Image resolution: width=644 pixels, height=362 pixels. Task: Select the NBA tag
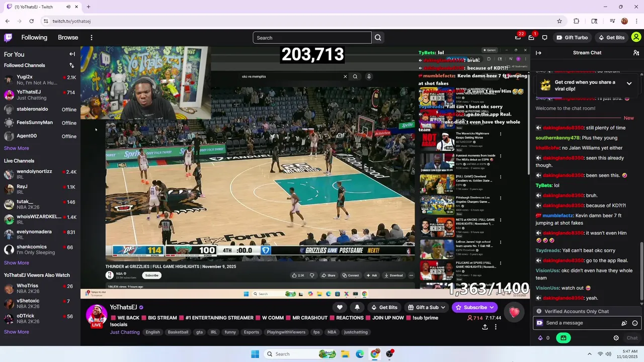point(332,332)
